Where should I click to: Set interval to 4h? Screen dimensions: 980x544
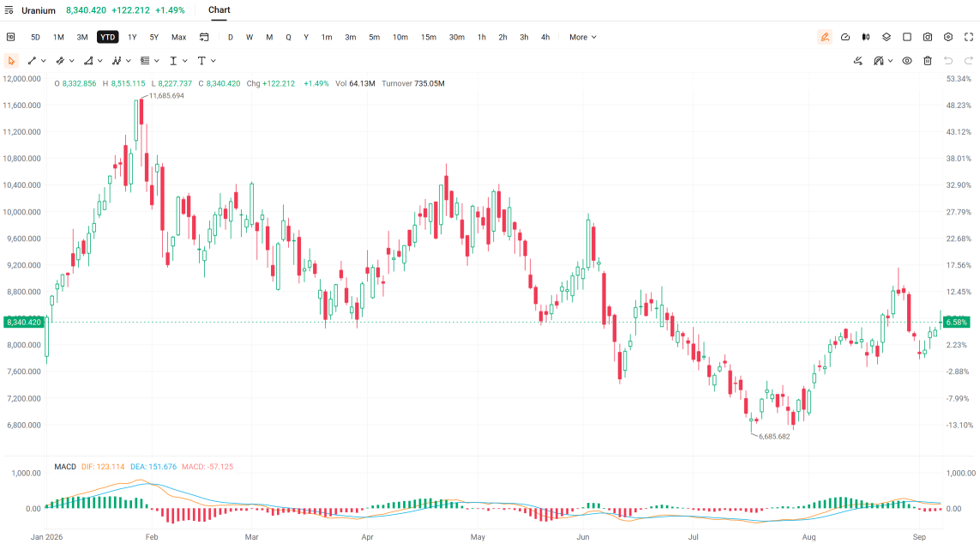(x=545, y=37)
